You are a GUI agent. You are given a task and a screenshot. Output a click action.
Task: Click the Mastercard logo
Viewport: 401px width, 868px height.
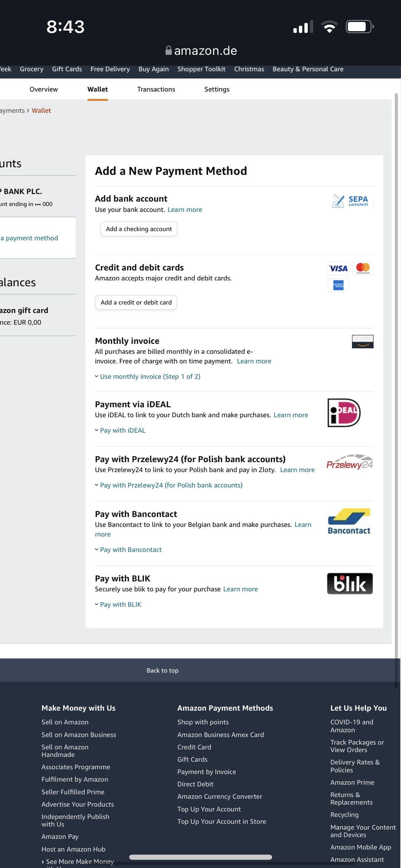tap(363, 268)
